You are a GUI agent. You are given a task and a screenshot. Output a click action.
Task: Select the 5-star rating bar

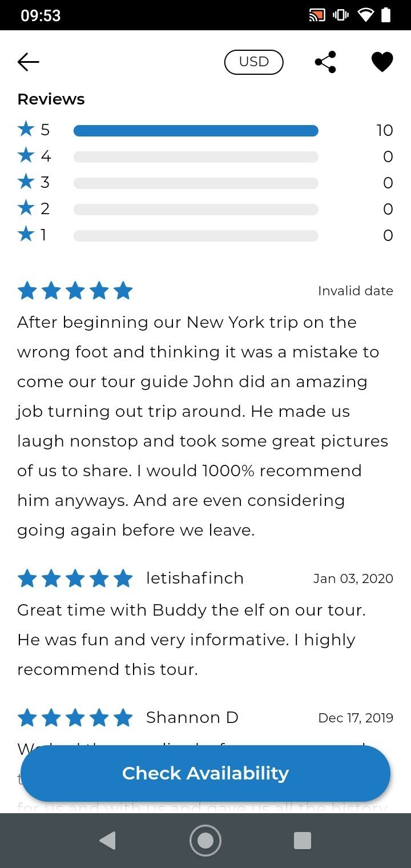tap(196, 131)
